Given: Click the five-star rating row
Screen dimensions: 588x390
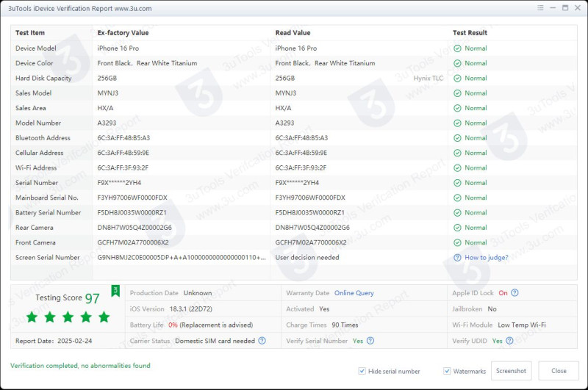Looking at the screenshot, I should pos(68,317).
